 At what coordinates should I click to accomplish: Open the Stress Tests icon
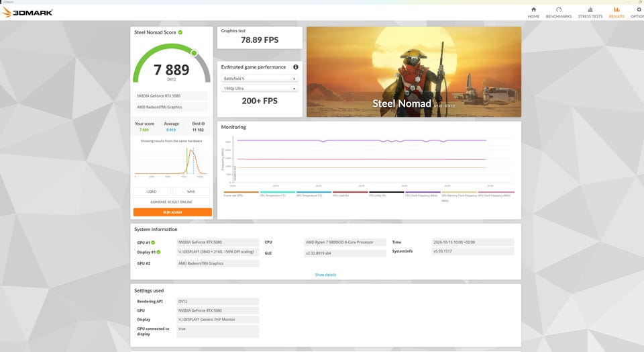[590, 9]
